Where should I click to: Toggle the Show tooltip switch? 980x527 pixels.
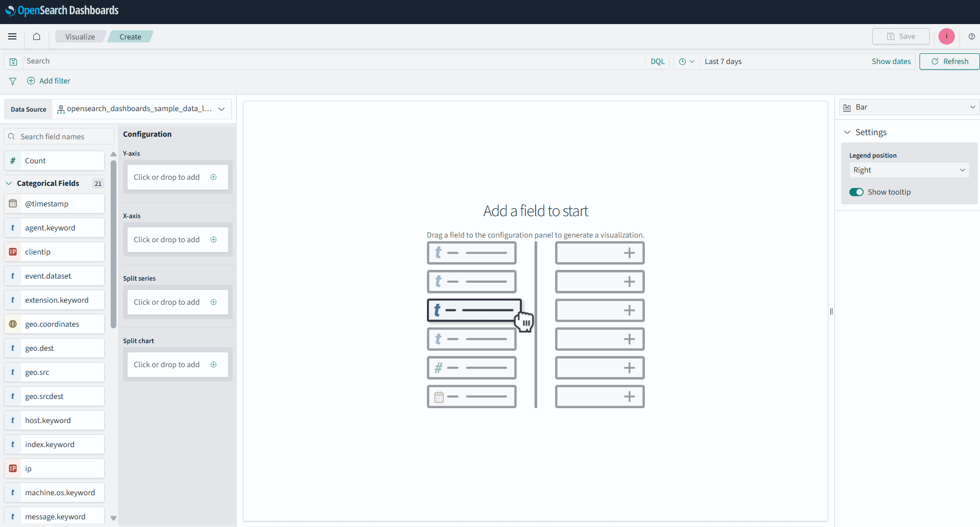(x=856, y=192)
